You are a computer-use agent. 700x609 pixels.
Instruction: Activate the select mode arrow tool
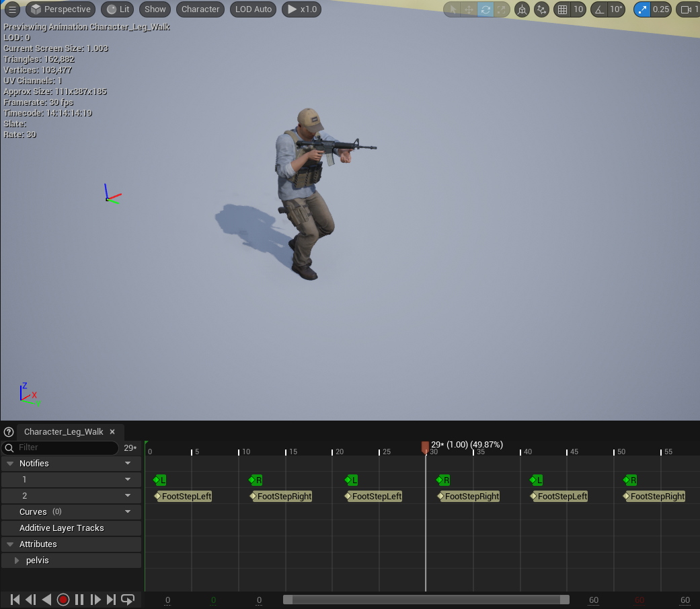click(x=453, y=9)
